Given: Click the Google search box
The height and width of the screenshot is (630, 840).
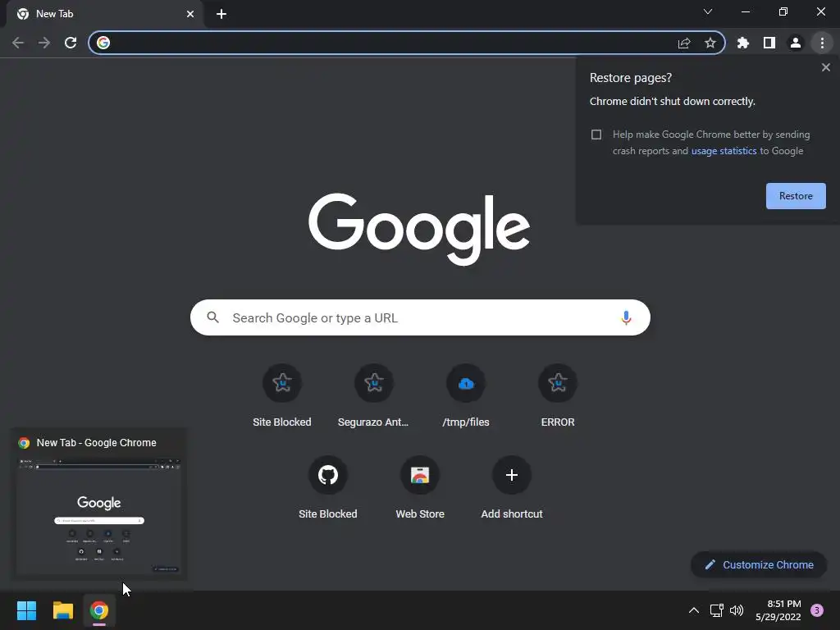Looking at the screenshot, I should pos(420,317).
